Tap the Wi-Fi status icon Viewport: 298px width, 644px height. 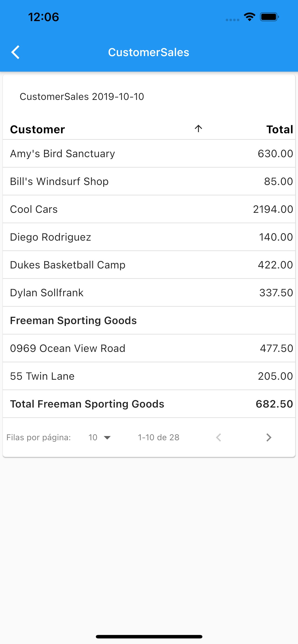tap(249, 17)
